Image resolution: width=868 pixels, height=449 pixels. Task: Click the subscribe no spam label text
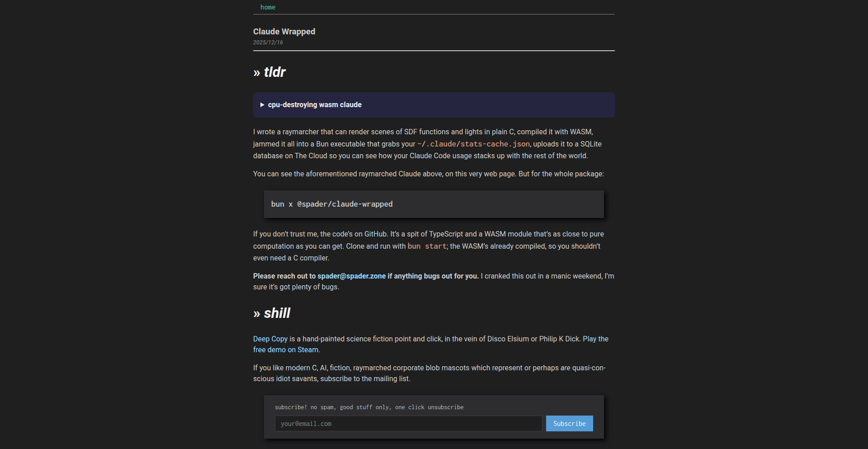click(x=369, y=407)
